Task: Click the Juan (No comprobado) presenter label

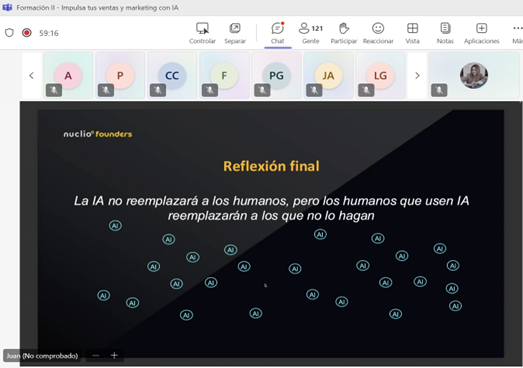Action: (x=42, y=356)
